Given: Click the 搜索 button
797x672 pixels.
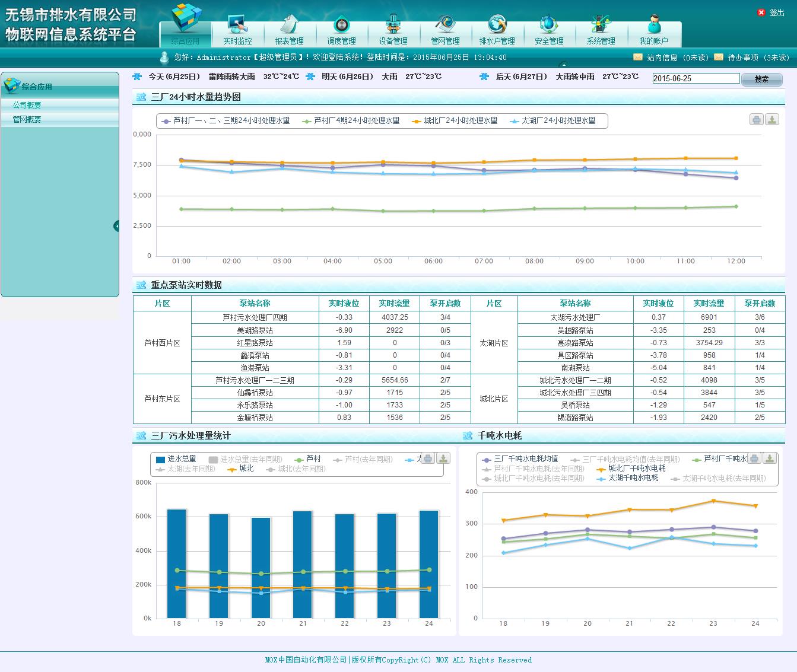Looking at the screenshot, I should pos(762,79).
